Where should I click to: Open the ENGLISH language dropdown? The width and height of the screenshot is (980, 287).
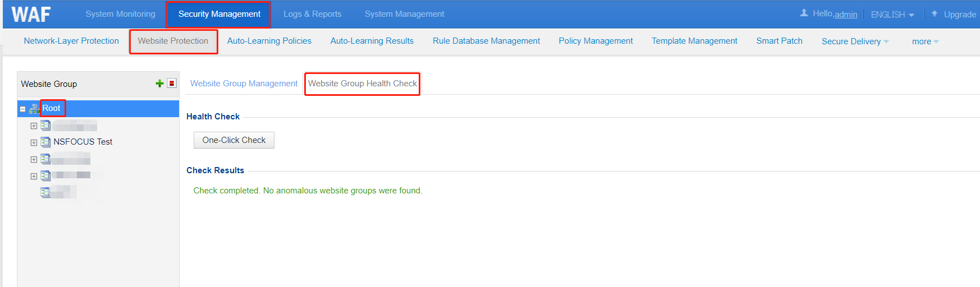[x=892, y=15]
